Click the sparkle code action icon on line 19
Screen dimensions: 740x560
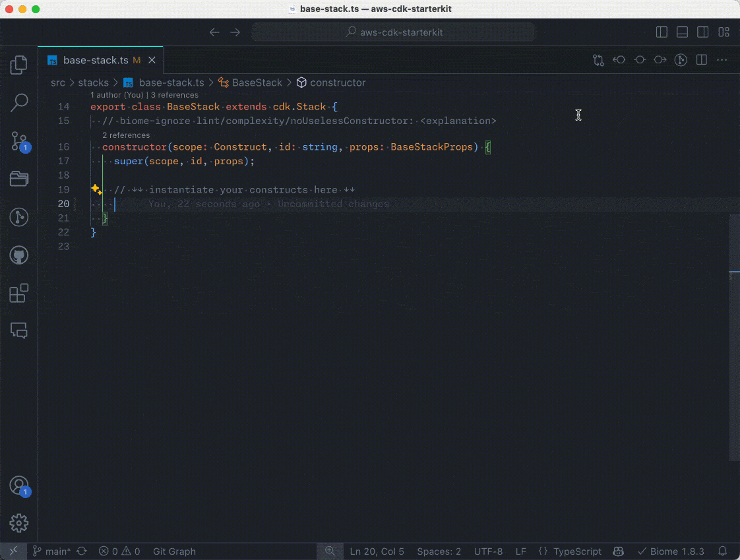click(x=96, y=190)
